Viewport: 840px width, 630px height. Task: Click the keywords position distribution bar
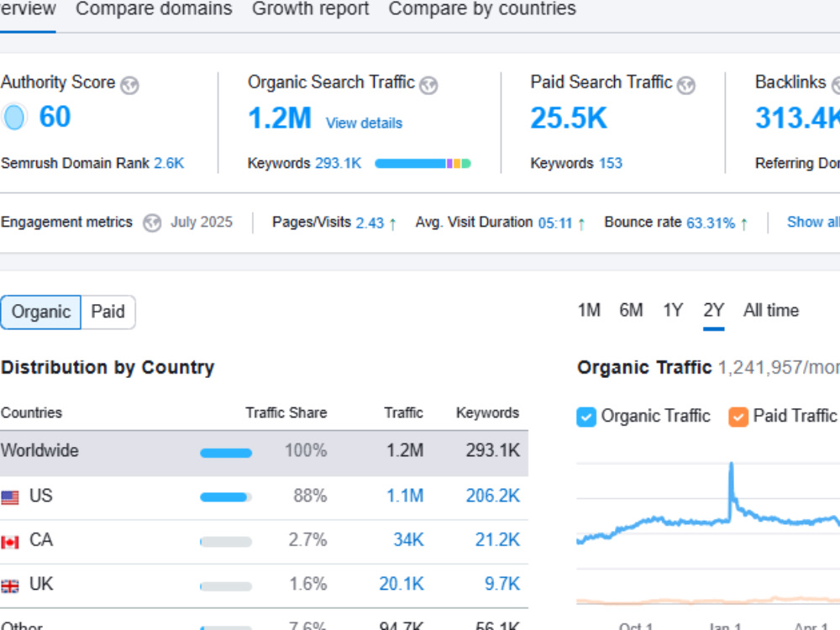[423, 164]
